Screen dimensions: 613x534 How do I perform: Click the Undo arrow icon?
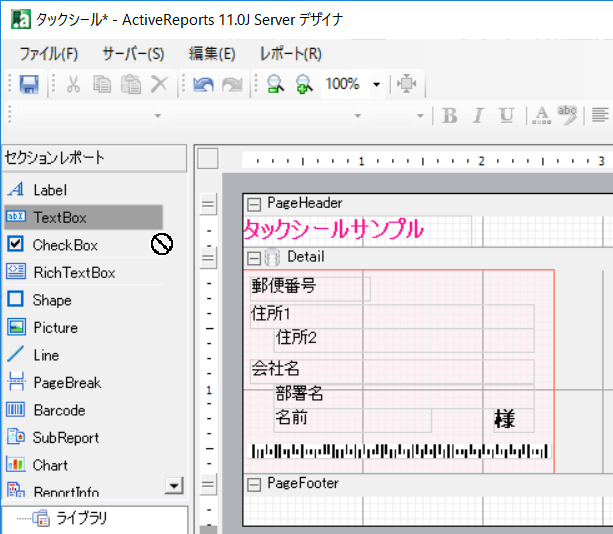click(204, 85)
